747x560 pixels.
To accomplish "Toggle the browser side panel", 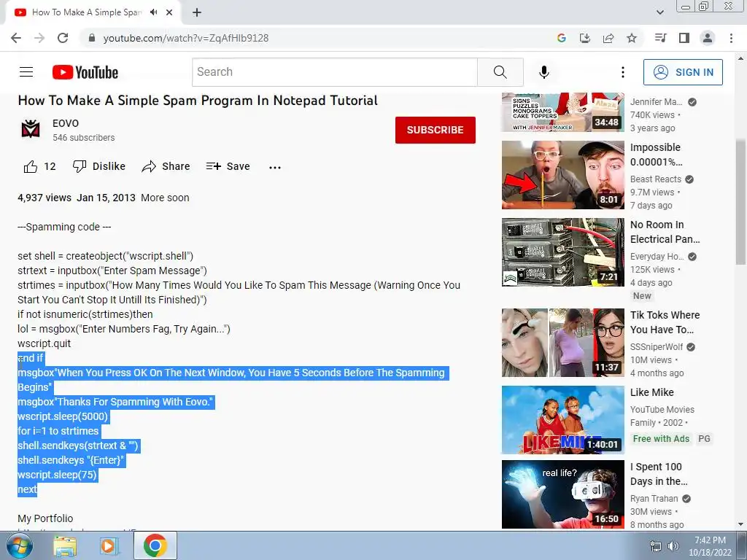I will (684, 38).
